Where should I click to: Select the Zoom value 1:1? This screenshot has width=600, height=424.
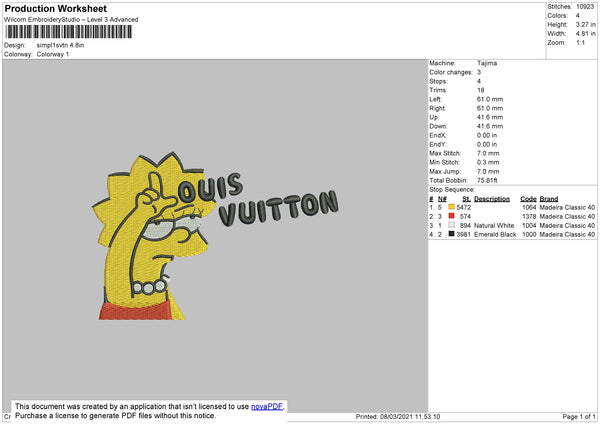pos(580,42)
